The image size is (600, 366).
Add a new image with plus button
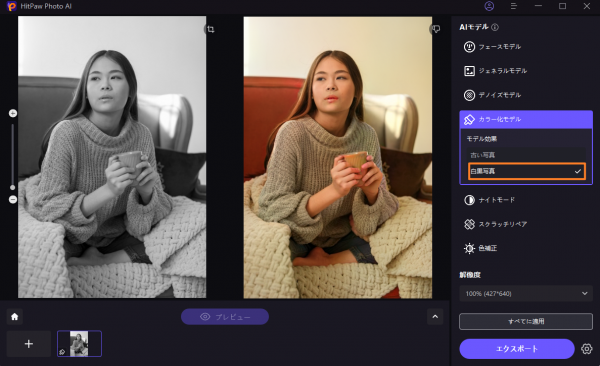click(x=29, y=344)
